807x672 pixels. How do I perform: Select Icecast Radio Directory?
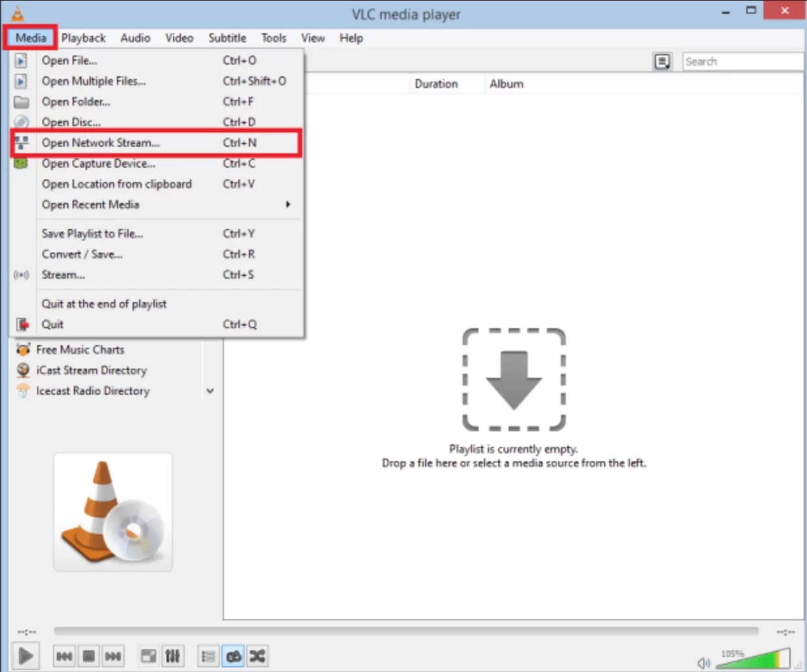coord(93,391)
